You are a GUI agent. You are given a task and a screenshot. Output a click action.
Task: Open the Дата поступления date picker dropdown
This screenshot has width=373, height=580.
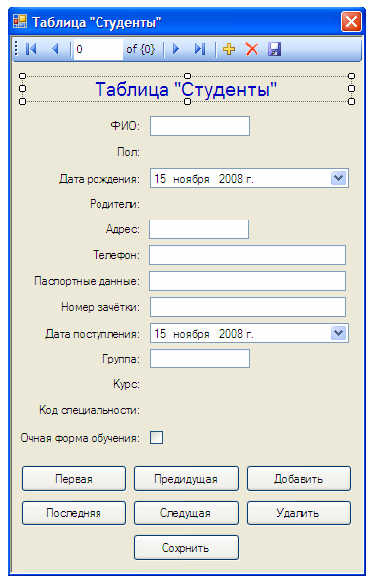[339, 333]
